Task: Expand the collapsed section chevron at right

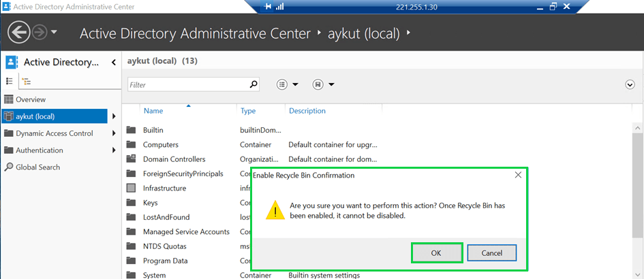Action: (630, 84)
